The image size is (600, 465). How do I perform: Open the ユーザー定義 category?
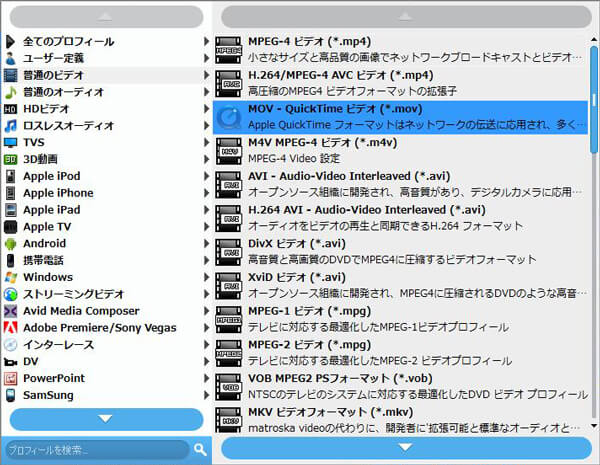pos(107,58)
